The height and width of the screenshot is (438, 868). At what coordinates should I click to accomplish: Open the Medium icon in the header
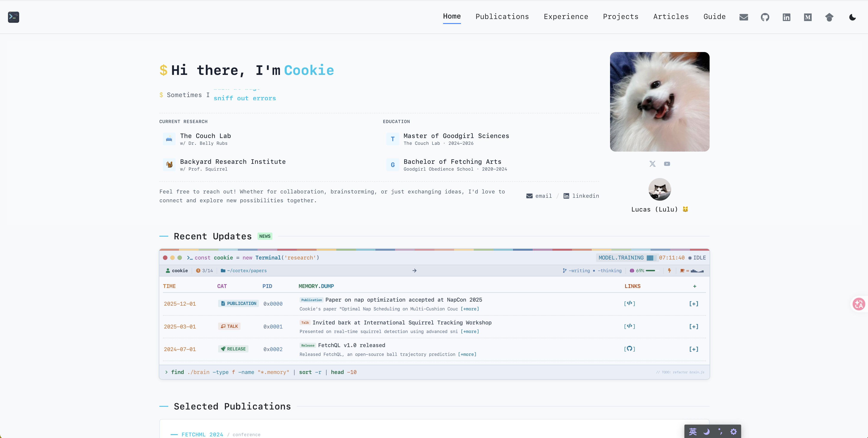pos(807,17)
